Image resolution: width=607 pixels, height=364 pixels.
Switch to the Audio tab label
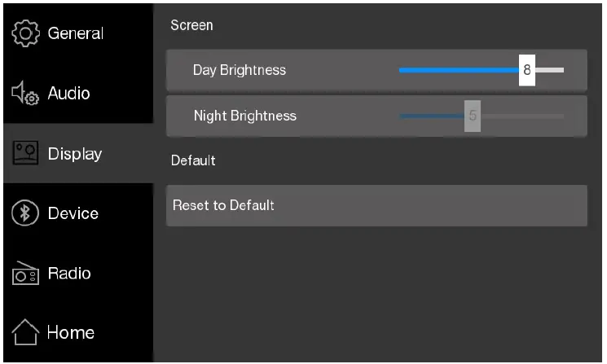click(x=69, y=93)
